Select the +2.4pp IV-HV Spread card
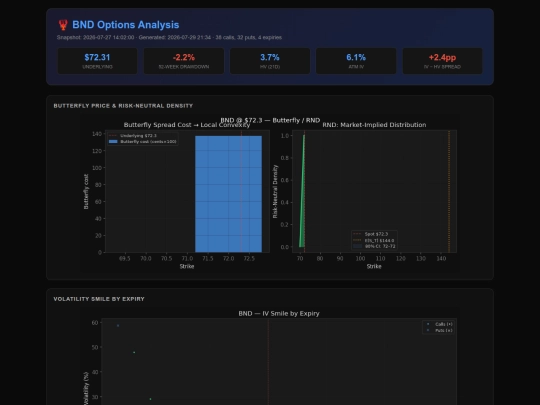Viewport: 540px width, 405px height. click(x=442, y=61)
